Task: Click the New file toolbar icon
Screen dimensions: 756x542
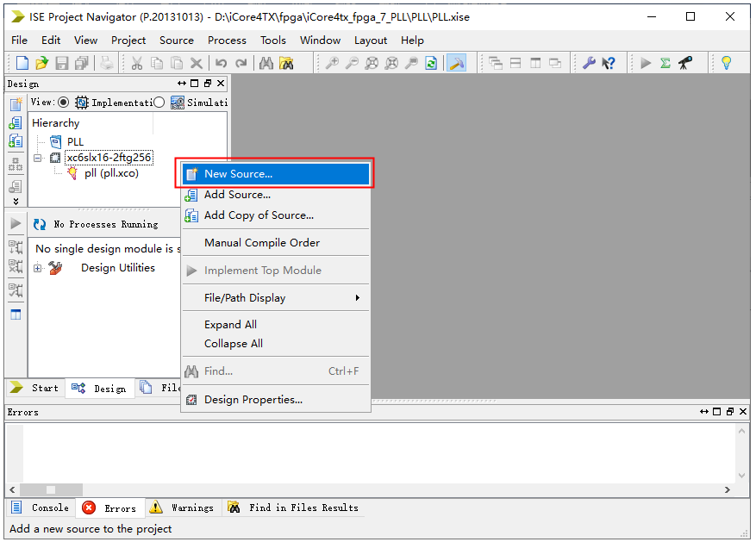Action: 22,63
